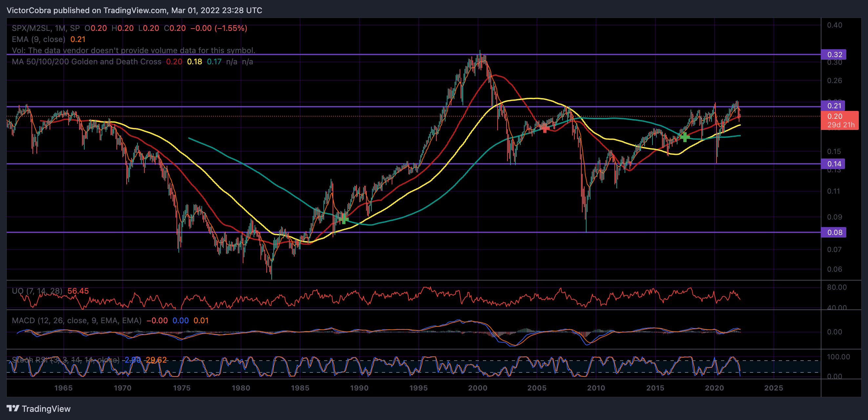Click the 0.40 price scale value
The image size is (868, 420).
(x=835, y=25)
